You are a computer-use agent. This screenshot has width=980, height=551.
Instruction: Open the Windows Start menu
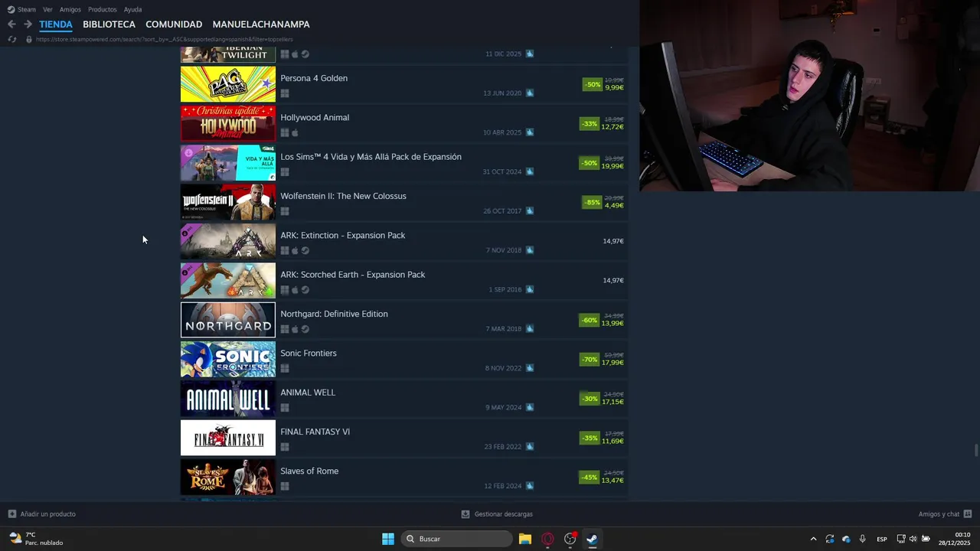pos(388,539)
